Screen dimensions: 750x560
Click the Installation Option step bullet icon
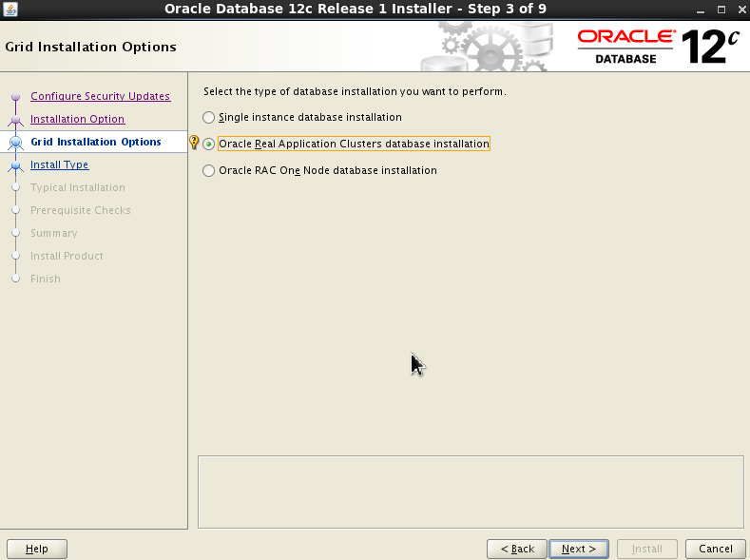click(16, 120)
